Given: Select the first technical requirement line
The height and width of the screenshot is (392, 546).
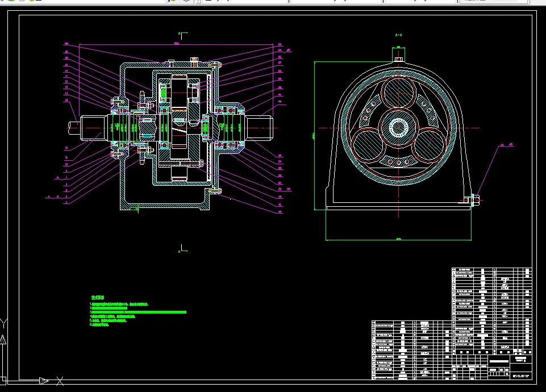Looking at the screenshot, I should tap(119, 305).
